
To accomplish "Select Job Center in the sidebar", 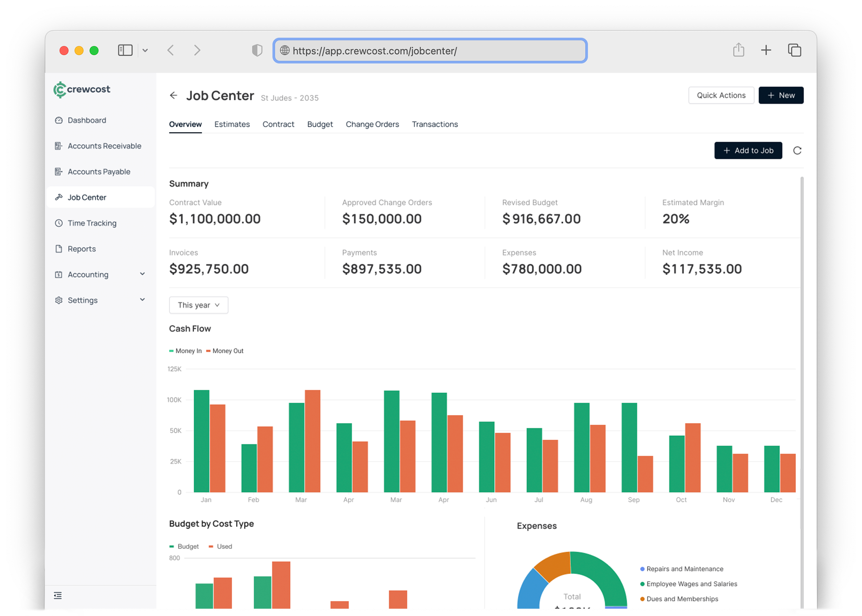I will pos(100,197).
